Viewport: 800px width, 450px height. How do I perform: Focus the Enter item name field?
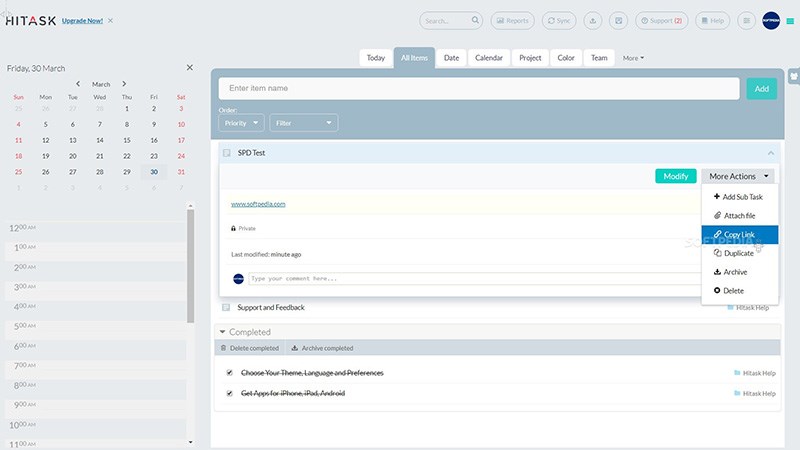coord(479,88)
